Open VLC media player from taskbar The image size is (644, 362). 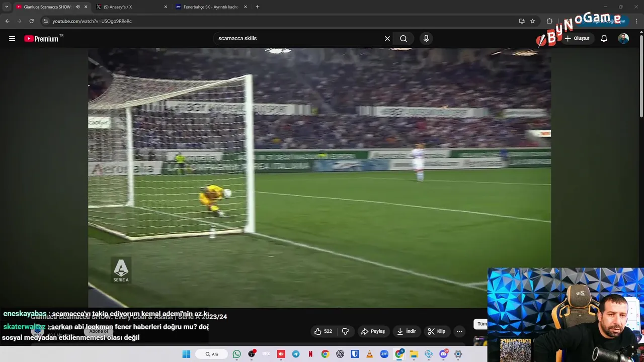click(370, 354)
